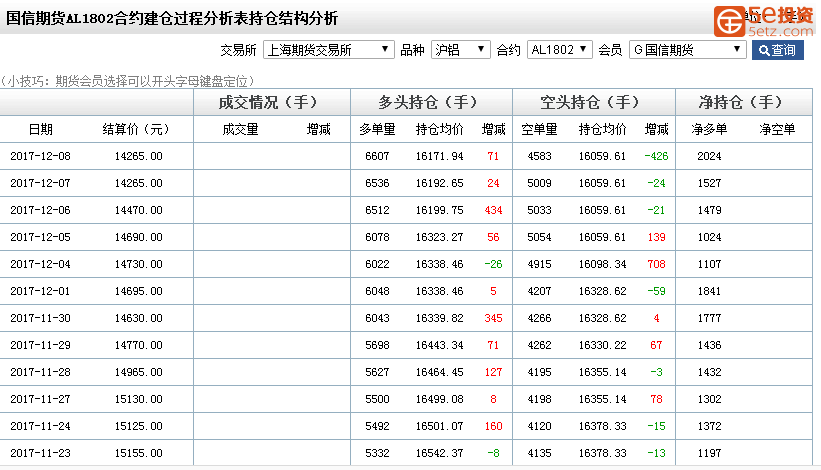The height and width of the screenshot is (470, 821).
Task: Click the 净持仓（手） group header
Action: (740, 102)
